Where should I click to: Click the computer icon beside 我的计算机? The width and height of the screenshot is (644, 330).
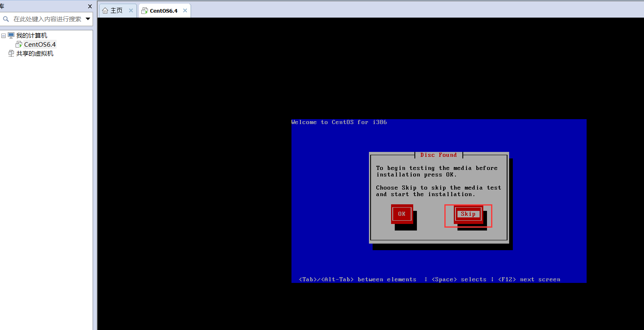coord(11,35)
